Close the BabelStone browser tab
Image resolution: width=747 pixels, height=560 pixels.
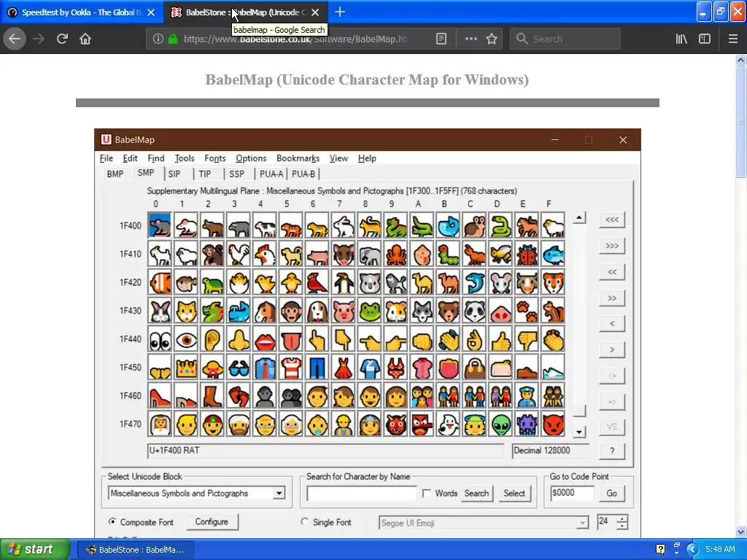(x=315, y=12)
